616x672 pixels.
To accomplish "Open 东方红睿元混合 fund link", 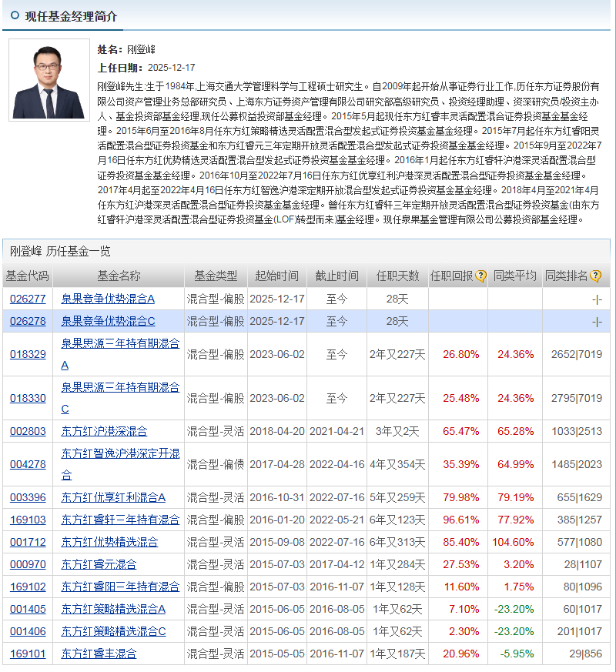I will (x=99, y=564).
